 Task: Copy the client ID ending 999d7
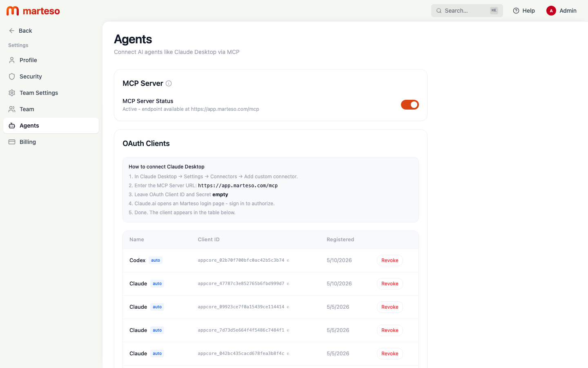288,284
